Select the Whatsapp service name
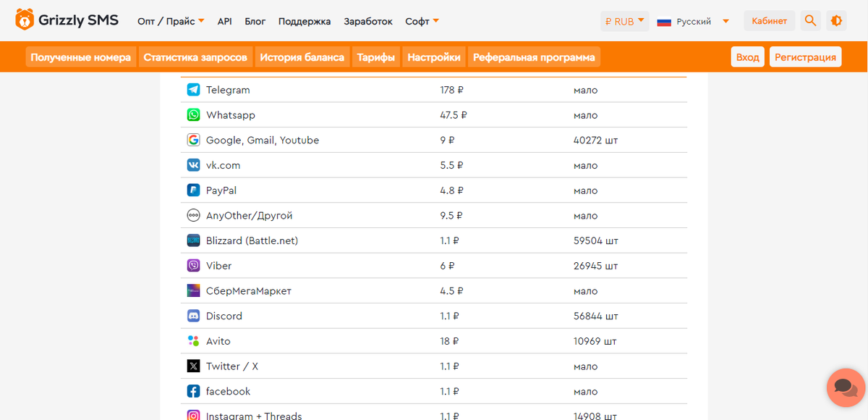868x420 pixels. click(x=231, y=115)
